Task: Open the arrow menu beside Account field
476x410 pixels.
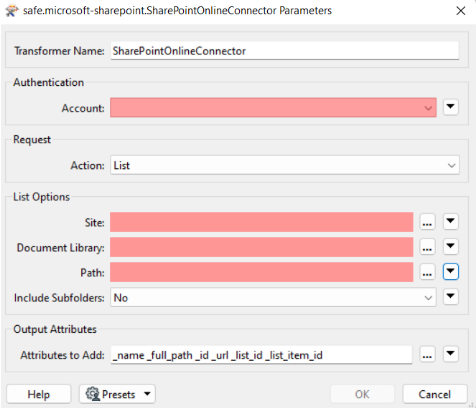Action: click(x=451, y=107)
